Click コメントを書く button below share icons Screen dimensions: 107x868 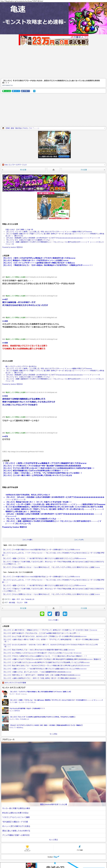[x=54, y=620]
